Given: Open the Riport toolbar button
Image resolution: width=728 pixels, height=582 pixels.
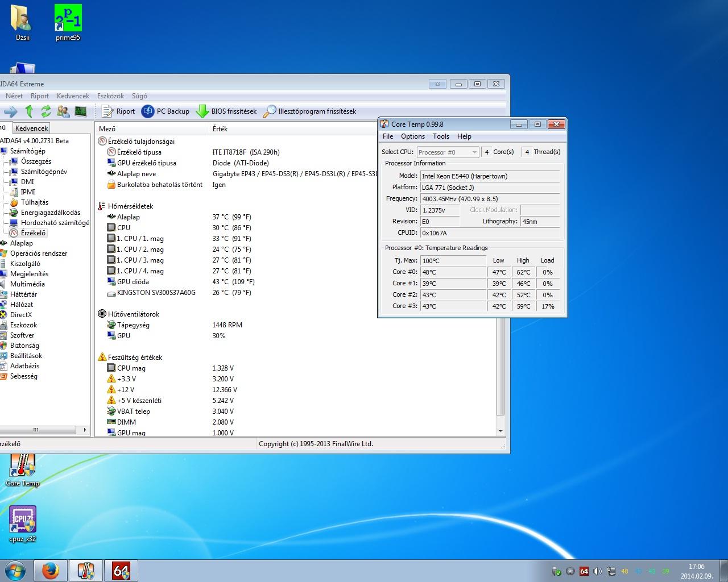Looking at the screenshot, I should [x=118, y=111].
